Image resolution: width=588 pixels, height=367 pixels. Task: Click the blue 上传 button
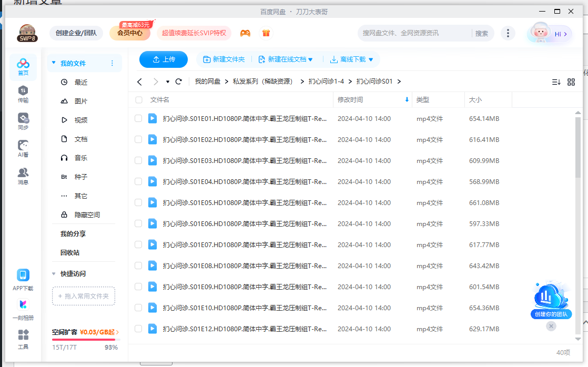pyautogui.click(x=164, y=59)
